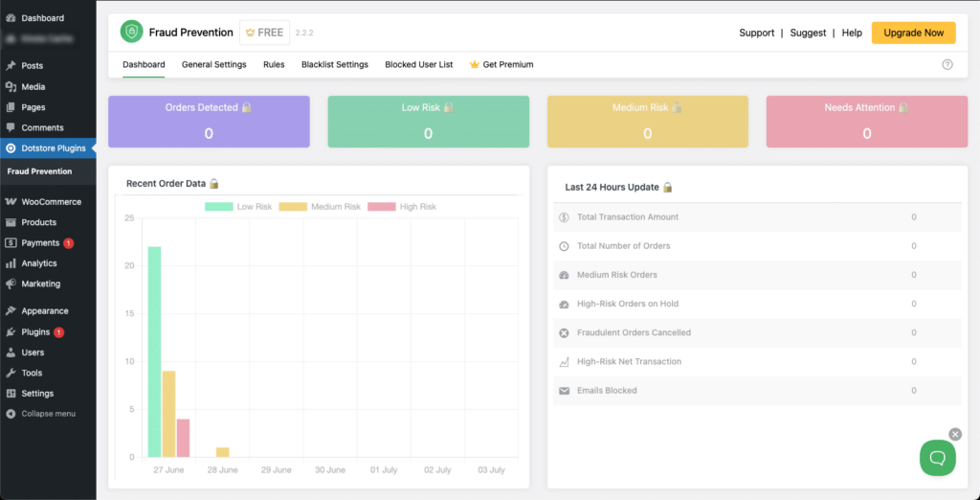Close the chat widget with X icon

pos(954,434)
